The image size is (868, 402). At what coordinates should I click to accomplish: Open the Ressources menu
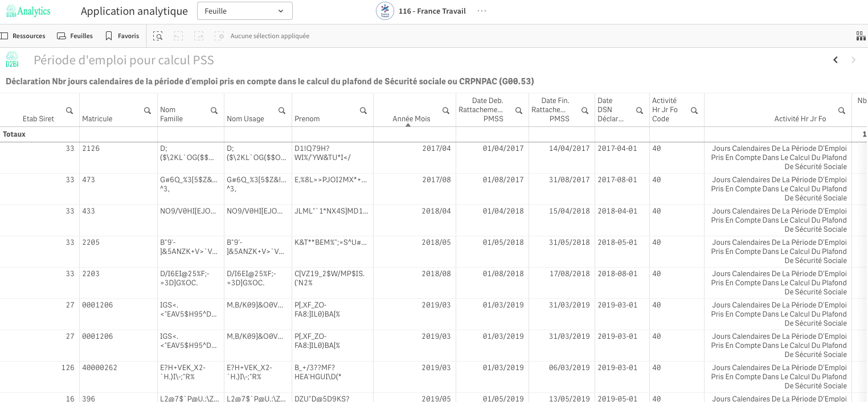coord(23,36)
